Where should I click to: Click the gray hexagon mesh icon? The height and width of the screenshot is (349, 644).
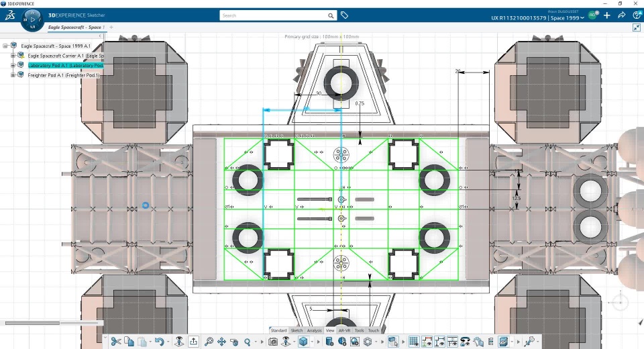(368, 342)
